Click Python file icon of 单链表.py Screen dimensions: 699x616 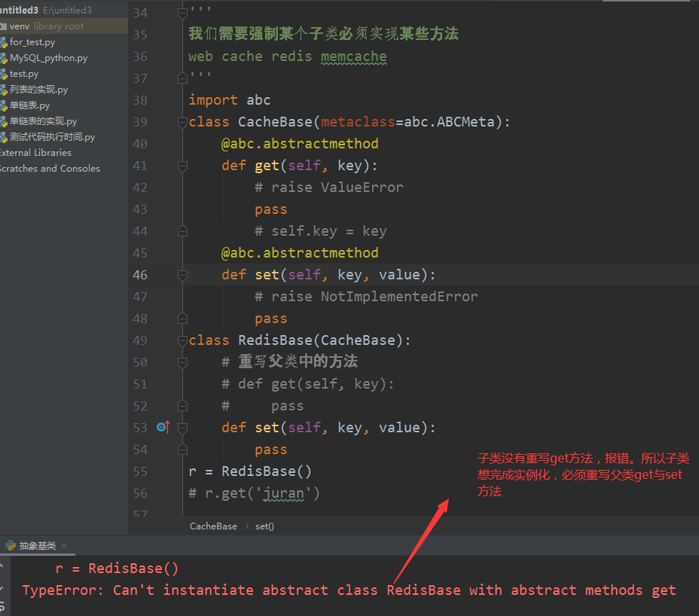pos(4,105)
